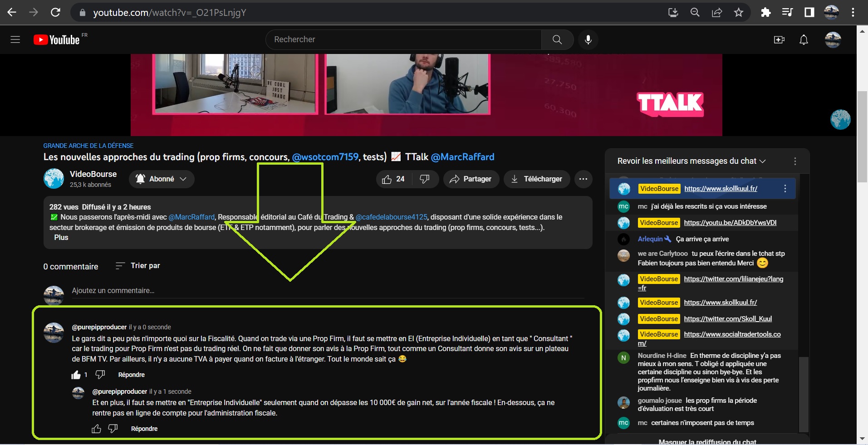Open YouTube notifications bell

coord(804,39)
